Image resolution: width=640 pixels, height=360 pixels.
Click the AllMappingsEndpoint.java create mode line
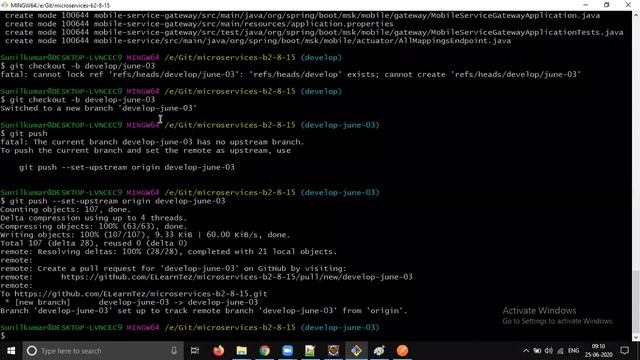click(x=258, y=41)
